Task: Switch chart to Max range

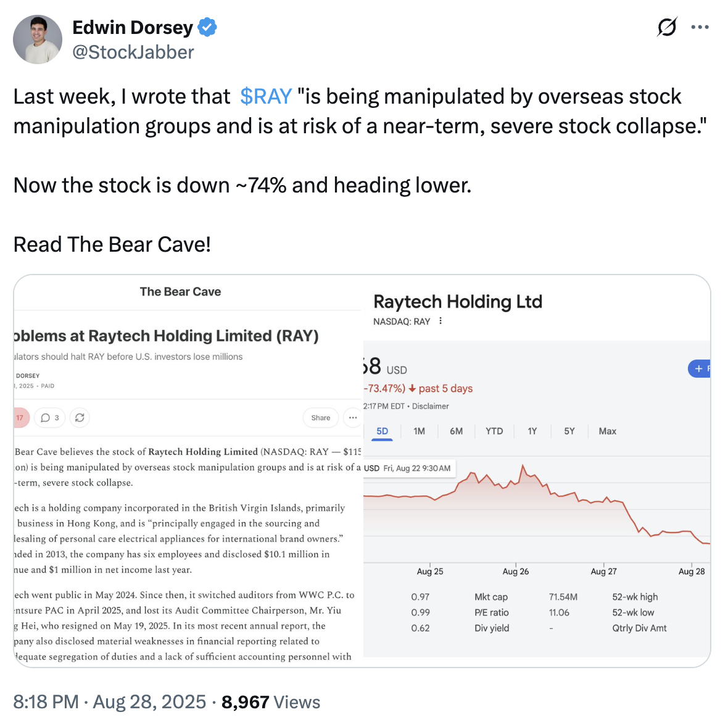Action: point(608,431)
